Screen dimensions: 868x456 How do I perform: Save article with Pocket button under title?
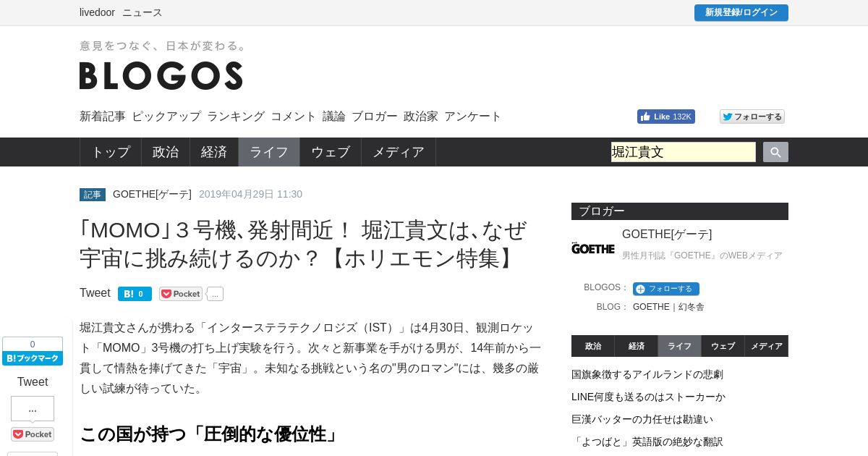(181, 294)
